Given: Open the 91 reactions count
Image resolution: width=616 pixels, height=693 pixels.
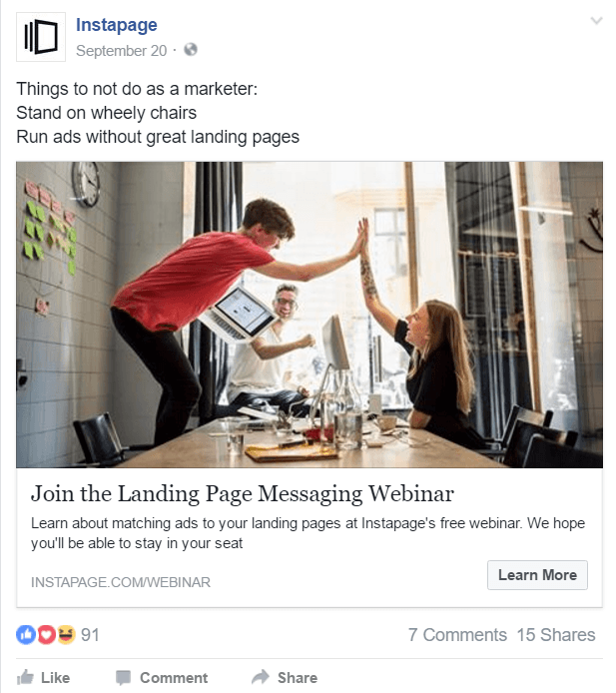Looking at the screenshot, I should [90, 635].
